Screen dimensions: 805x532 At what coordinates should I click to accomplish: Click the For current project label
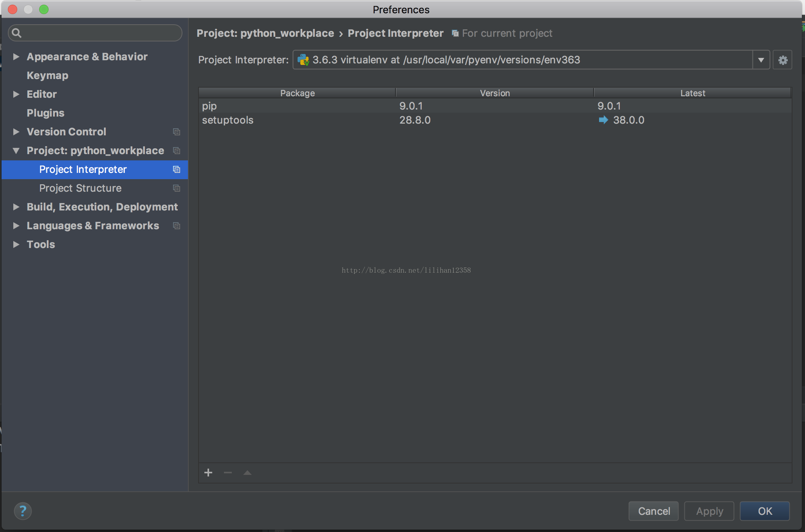[x=507, y=33]
